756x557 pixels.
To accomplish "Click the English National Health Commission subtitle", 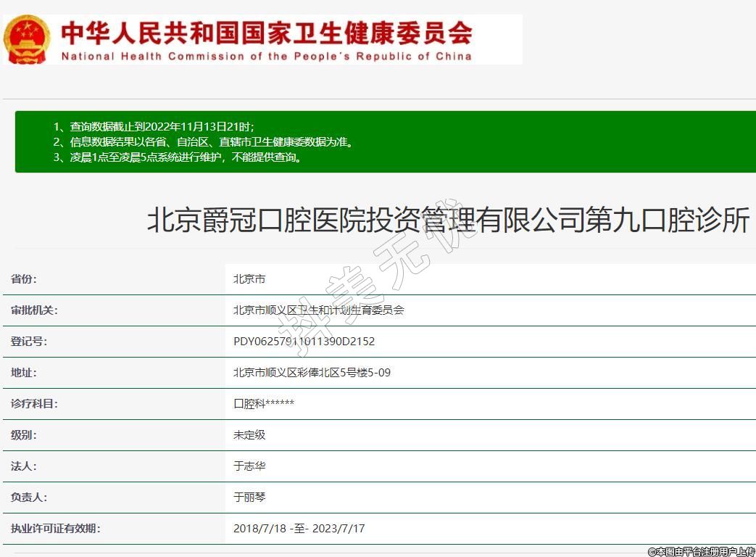I will 266,57.
